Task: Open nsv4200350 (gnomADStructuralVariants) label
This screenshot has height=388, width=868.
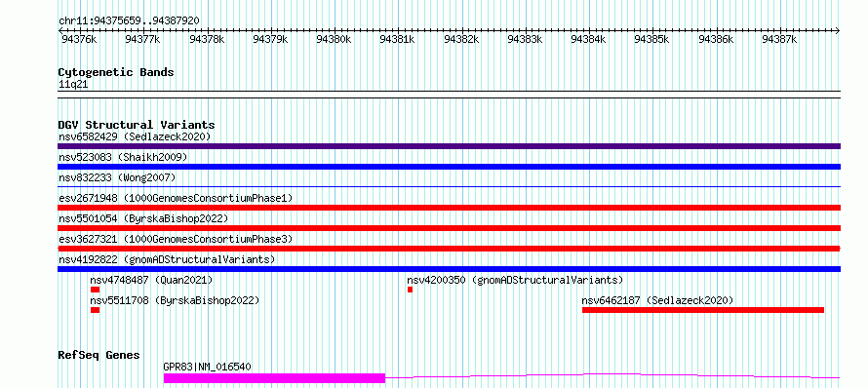Action: (x=515, y=280)
